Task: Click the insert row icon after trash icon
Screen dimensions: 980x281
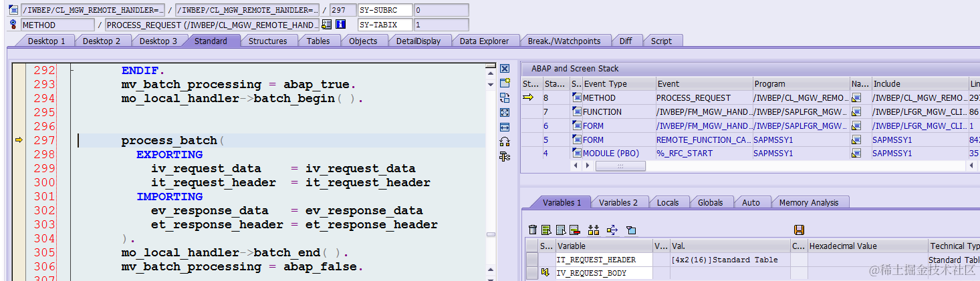Action: [x=546, y=230]
